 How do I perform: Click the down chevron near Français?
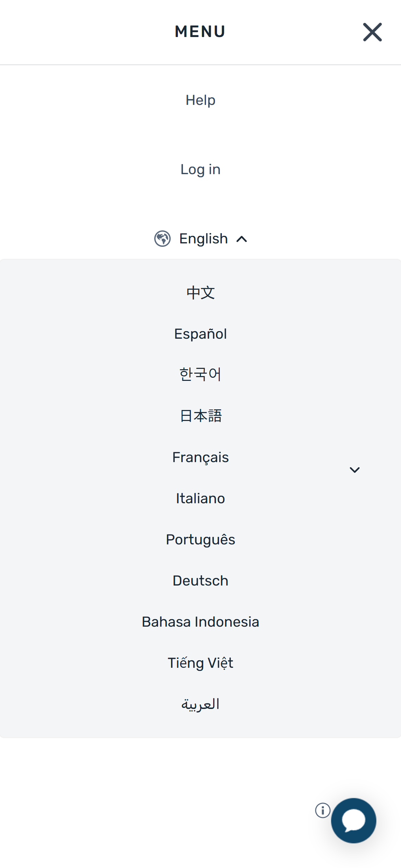point(354,470)
